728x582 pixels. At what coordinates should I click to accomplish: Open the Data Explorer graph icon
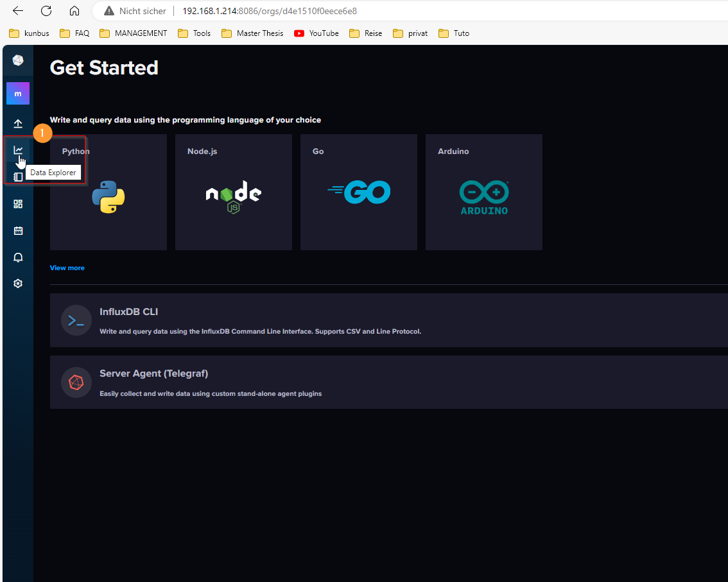click(x=18, y=150)
